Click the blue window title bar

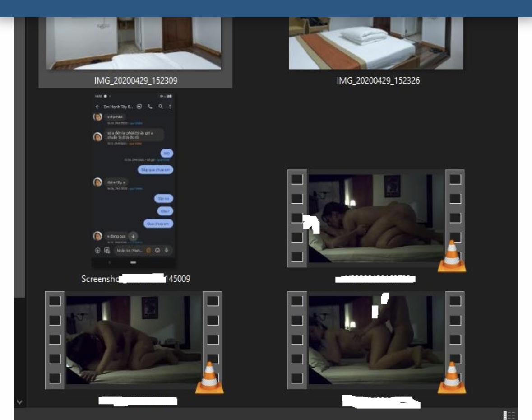(266, 8)
